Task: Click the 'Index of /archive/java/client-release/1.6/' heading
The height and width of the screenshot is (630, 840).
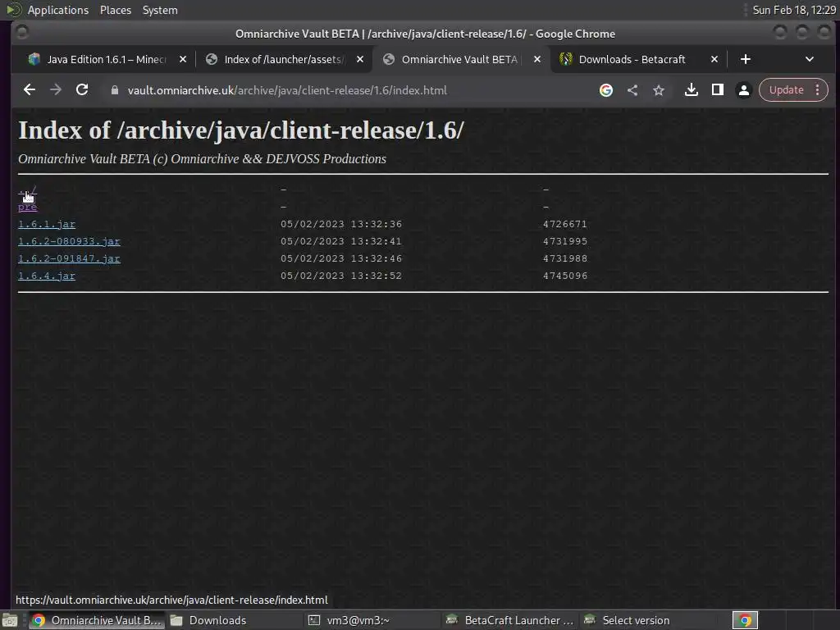Action: coord(241,130)
